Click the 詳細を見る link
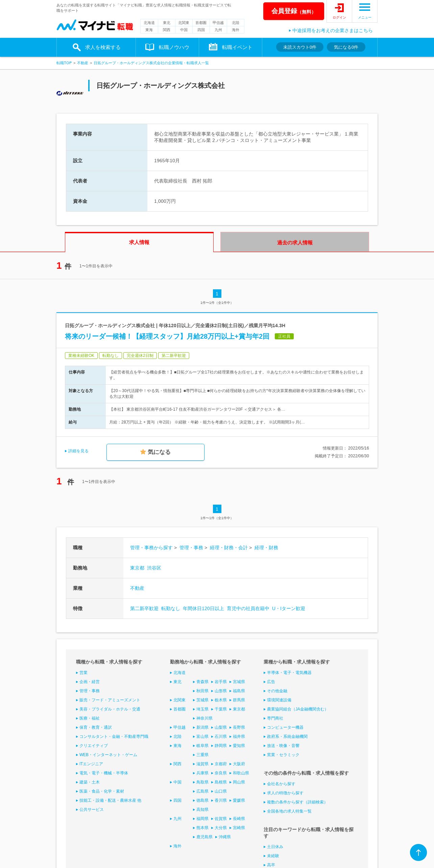This screenshot has height=868, width=434. pos(77,451)
